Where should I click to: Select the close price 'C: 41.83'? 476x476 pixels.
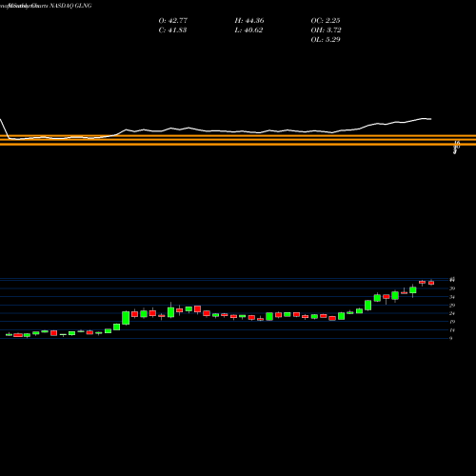(172, 30)
